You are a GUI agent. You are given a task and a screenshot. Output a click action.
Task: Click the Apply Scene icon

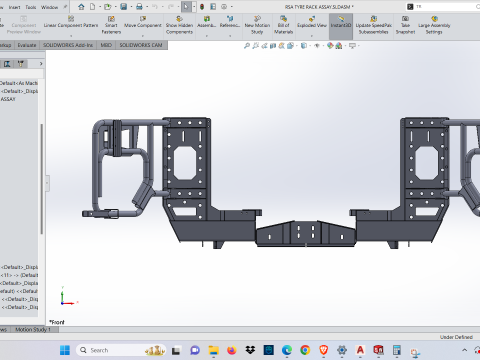339,46
